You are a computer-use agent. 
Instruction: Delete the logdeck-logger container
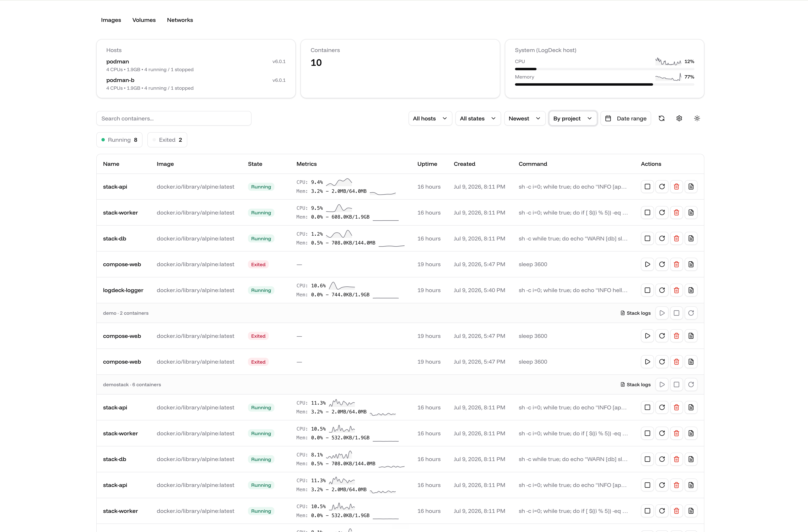676,290
